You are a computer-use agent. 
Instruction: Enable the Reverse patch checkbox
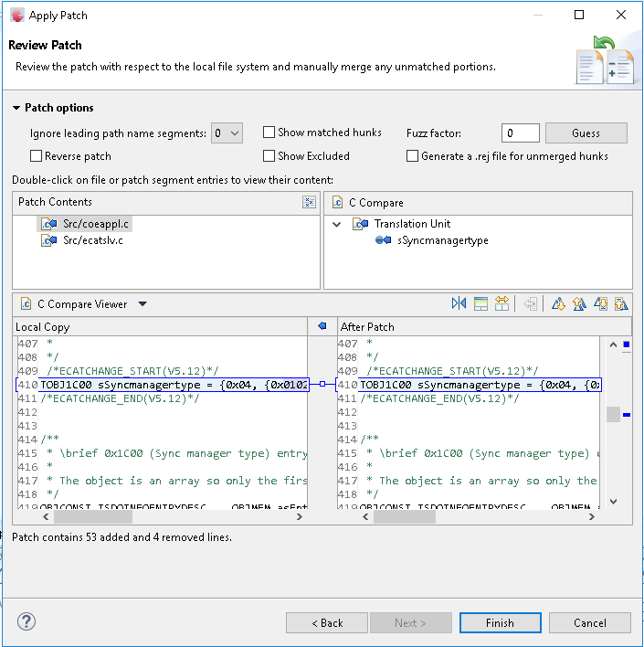click(x=37, y=156)
